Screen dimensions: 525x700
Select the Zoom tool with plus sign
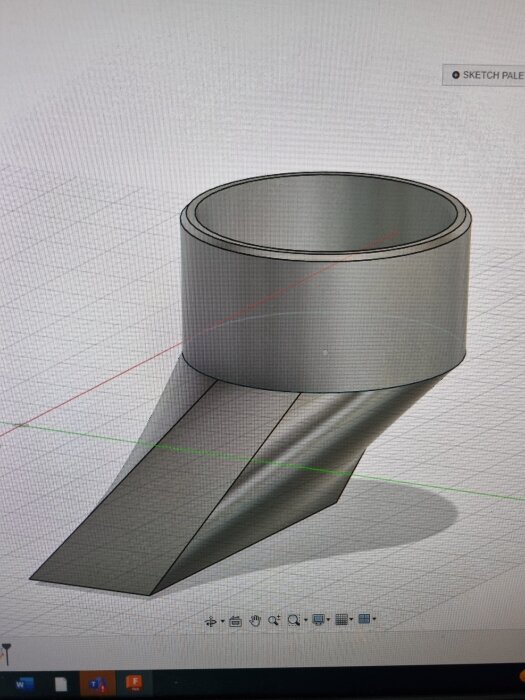point(274,620)
